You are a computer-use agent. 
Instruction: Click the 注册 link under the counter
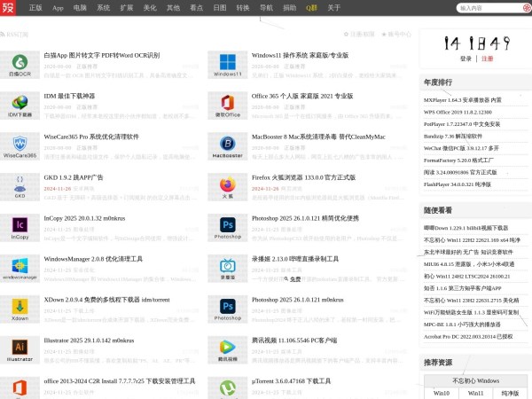[487, 59]
